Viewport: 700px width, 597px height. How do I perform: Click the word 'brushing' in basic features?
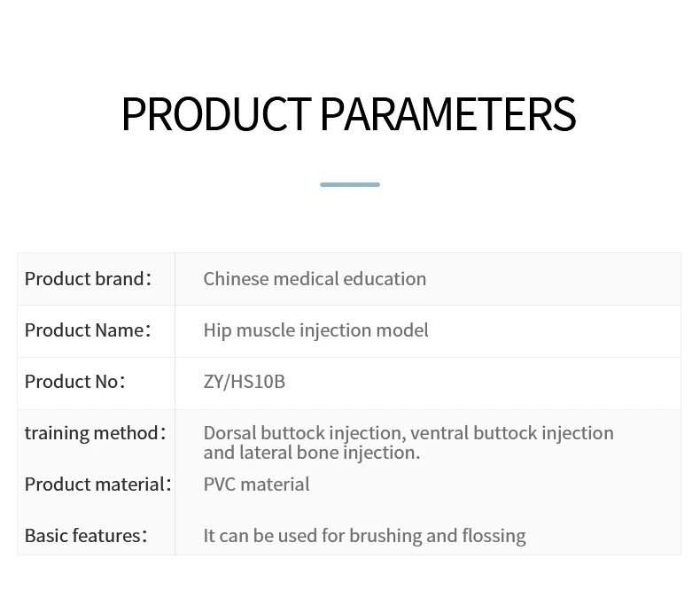point(384,536)
